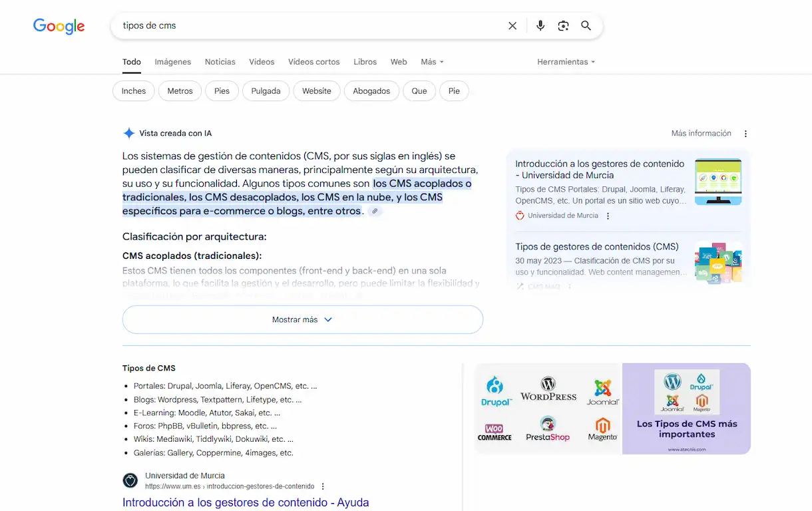Image resolution: width=812 pixels, height=511 pixels.
Task: Open Introducción a los gestores de contenido - Ayuda result
Action: pos(245,502)
